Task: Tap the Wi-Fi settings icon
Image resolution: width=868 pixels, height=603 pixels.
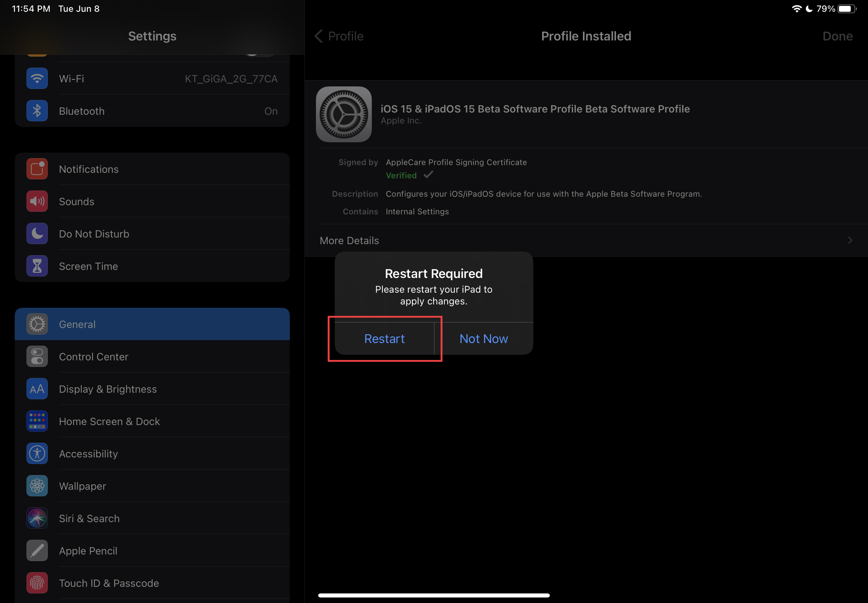Action: point(37,79)
